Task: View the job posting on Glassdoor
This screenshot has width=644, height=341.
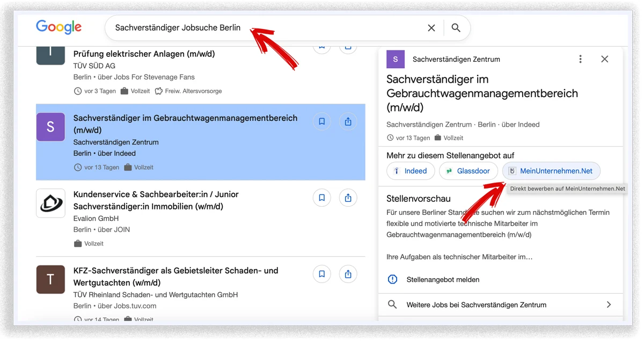Action: [x=468, y=171]
